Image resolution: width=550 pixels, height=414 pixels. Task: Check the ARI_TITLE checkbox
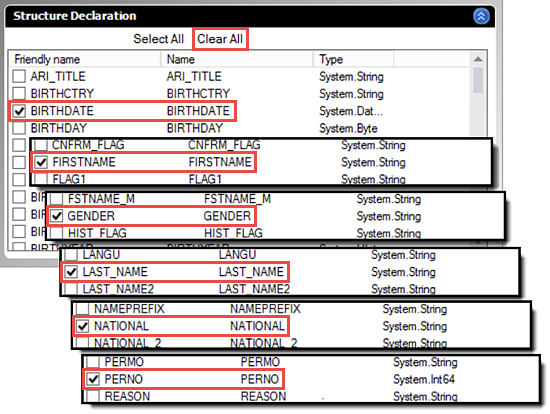19,76
